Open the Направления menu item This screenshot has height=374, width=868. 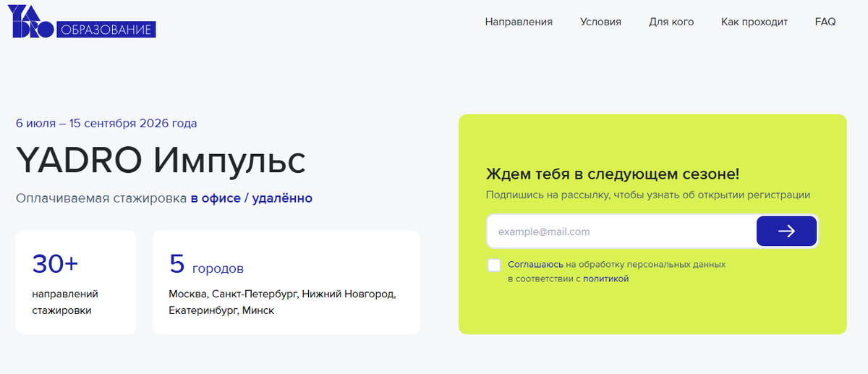click(x=519, y=22)
